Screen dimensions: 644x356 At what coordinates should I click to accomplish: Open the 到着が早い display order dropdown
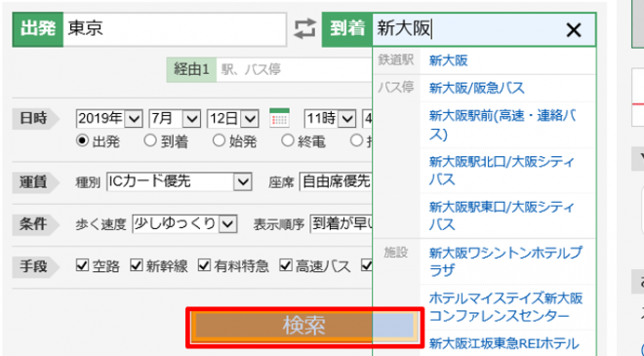click(x=342, y=223)
